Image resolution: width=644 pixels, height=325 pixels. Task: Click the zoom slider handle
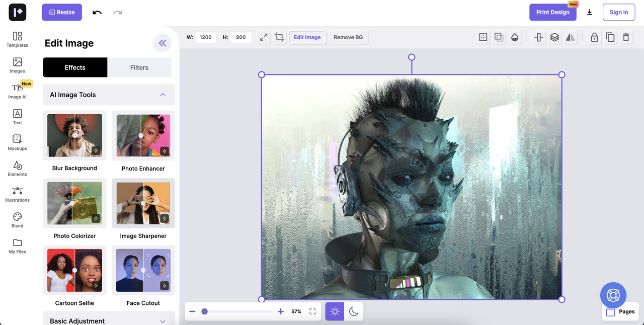tap(205, 311)
